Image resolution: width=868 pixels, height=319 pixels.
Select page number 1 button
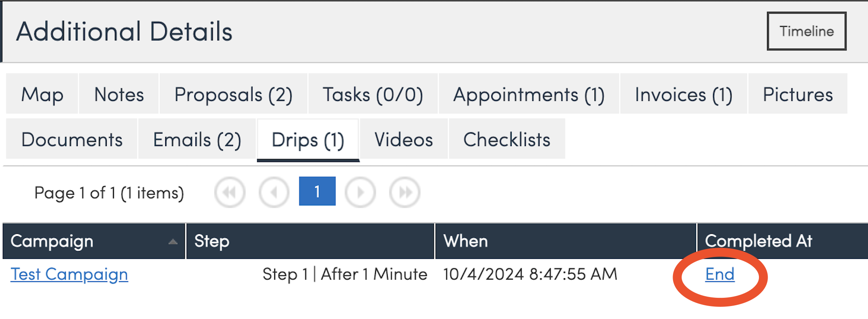(317, 191)
